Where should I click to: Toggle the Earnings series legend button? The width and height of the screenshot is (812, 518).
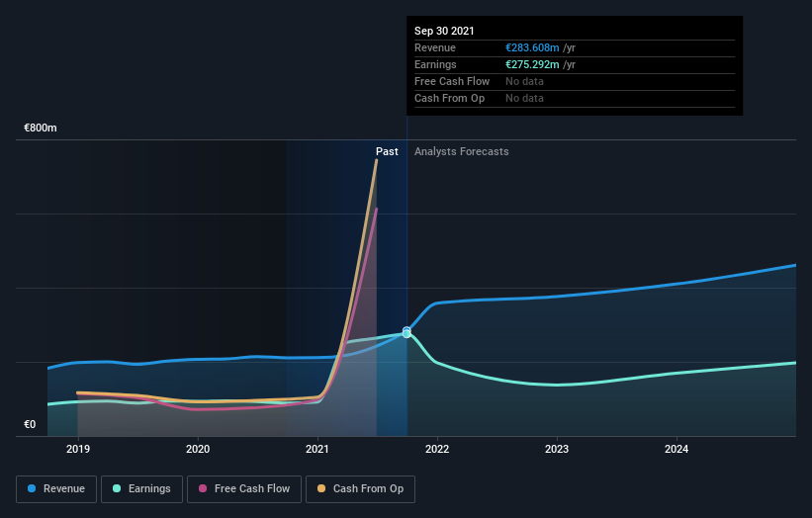[141, 489]
